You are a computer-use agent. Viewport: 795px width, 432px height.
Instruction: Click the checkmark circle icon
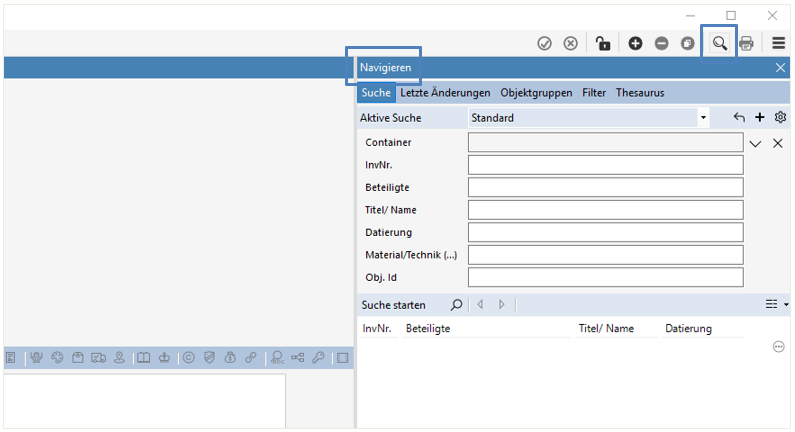point(545,43)
